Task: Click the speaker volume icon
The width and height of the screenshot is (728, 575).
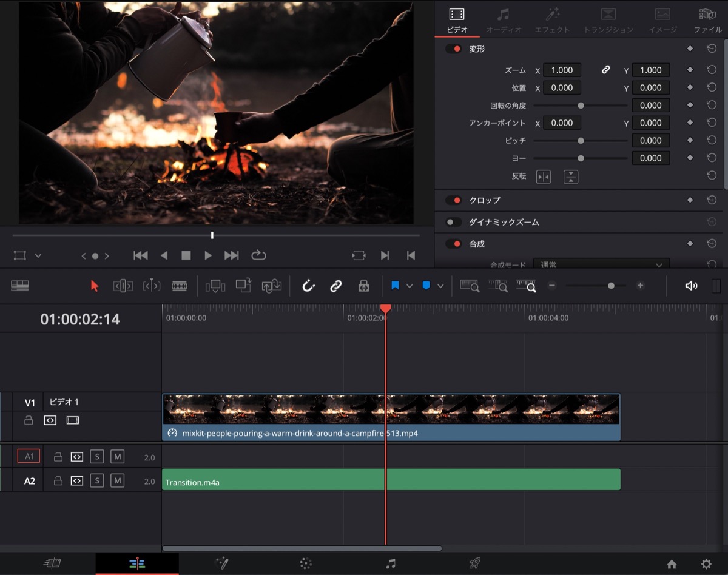Action: [691, 286]
